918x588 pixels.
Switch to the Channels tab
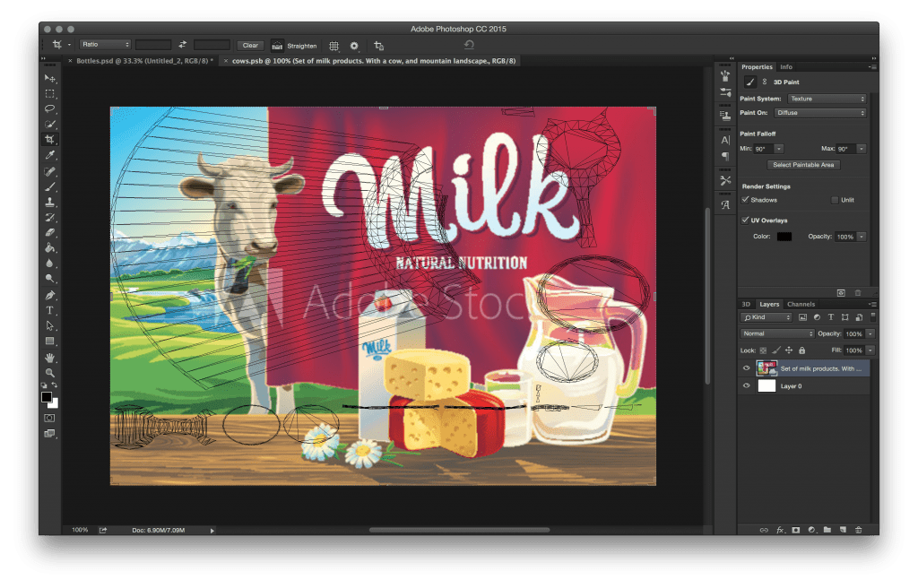tap(801, 305)
